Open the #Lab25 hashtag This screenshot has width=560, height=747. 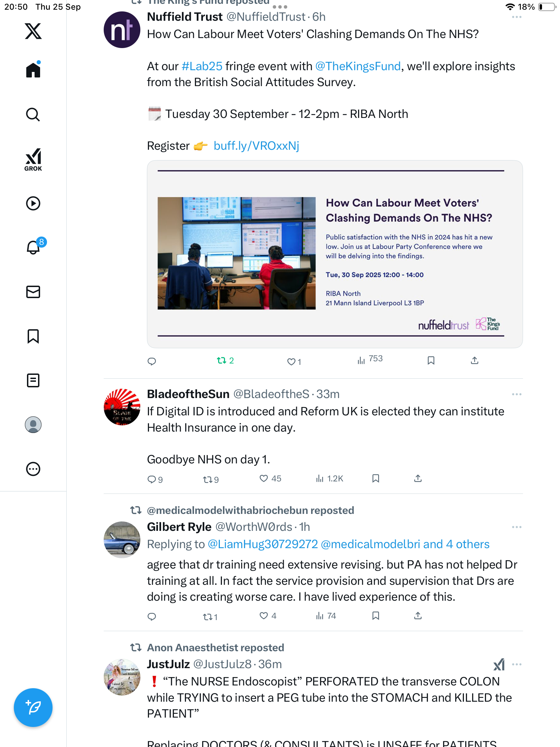[x=202, y=66]
